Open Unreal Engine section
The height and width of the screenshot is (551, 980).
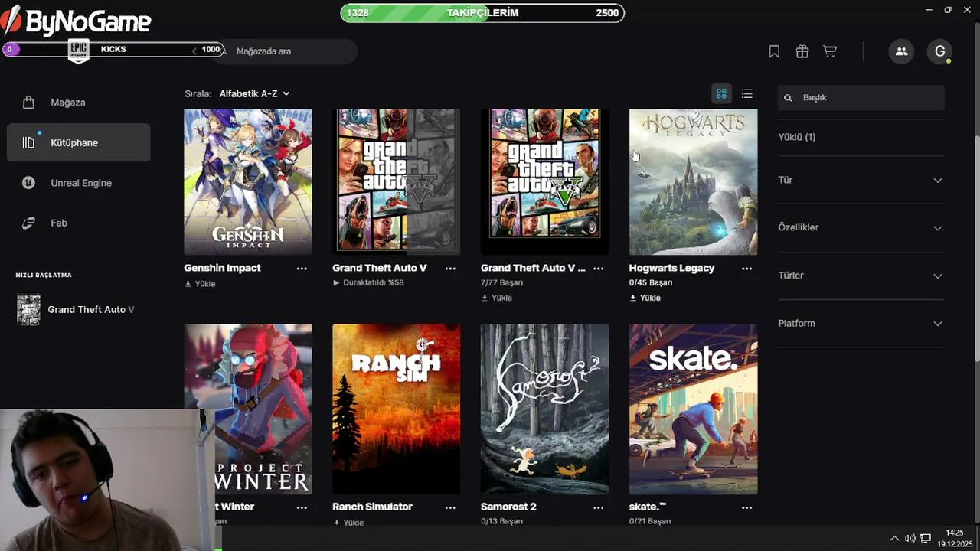pos(79,183)
